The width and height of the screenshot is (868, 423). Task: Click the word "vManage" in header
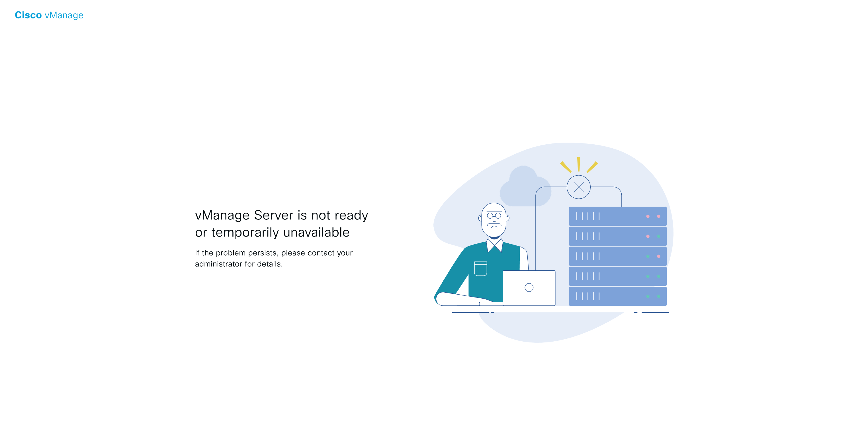pos(64,15)
